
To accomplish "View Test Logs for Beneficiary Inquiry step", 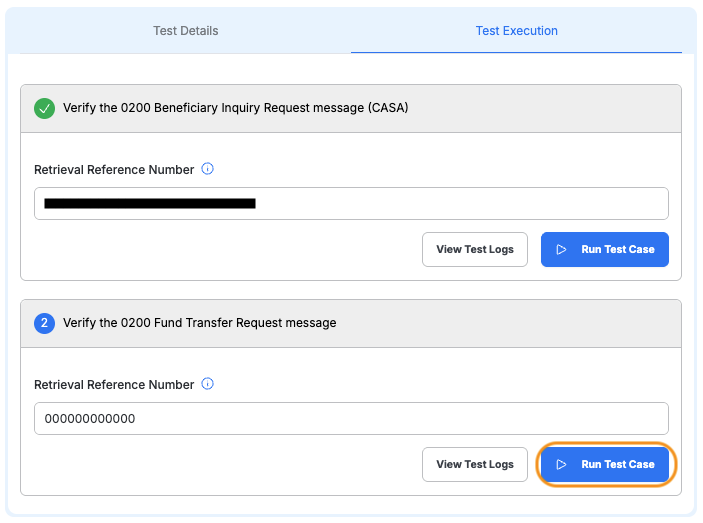I will [x=475, y=250].
